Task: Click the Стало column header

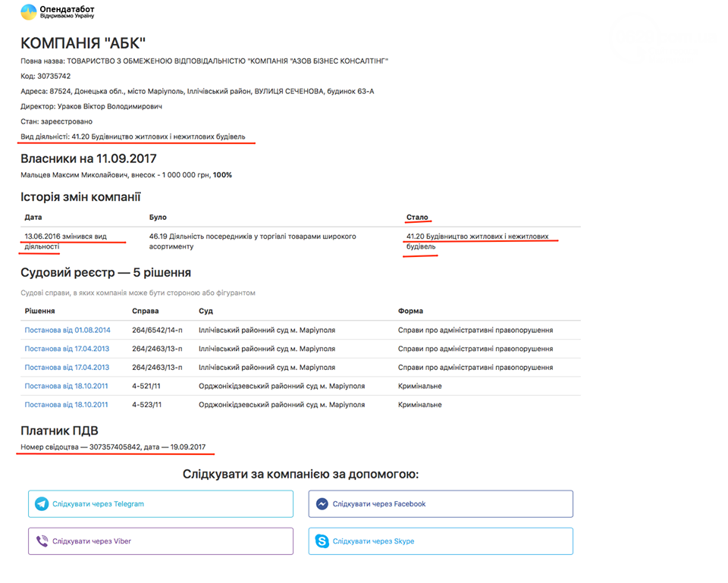Action: coord(417,218)
